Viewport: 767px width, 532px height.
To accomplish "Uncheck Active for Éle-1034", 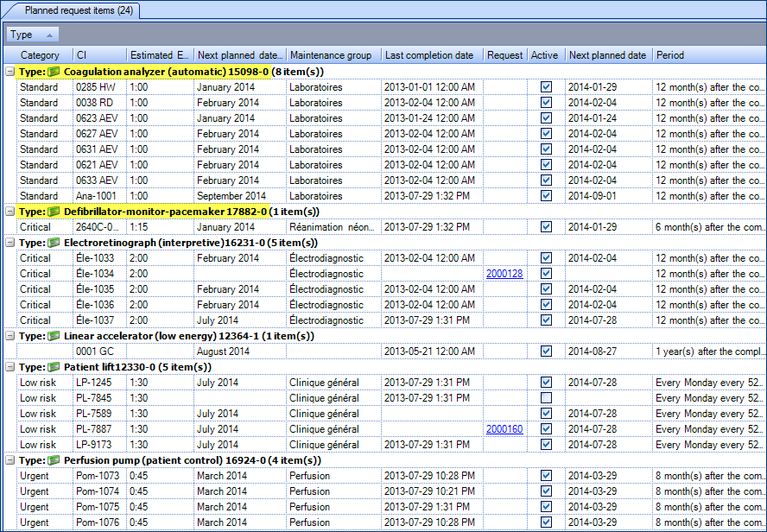I will coord(547,273).
